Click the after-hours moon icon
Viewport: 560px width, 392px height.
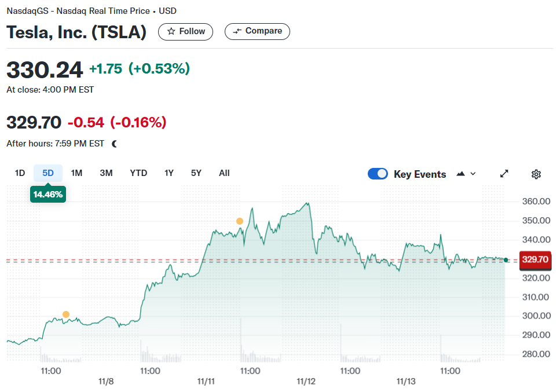114,144
